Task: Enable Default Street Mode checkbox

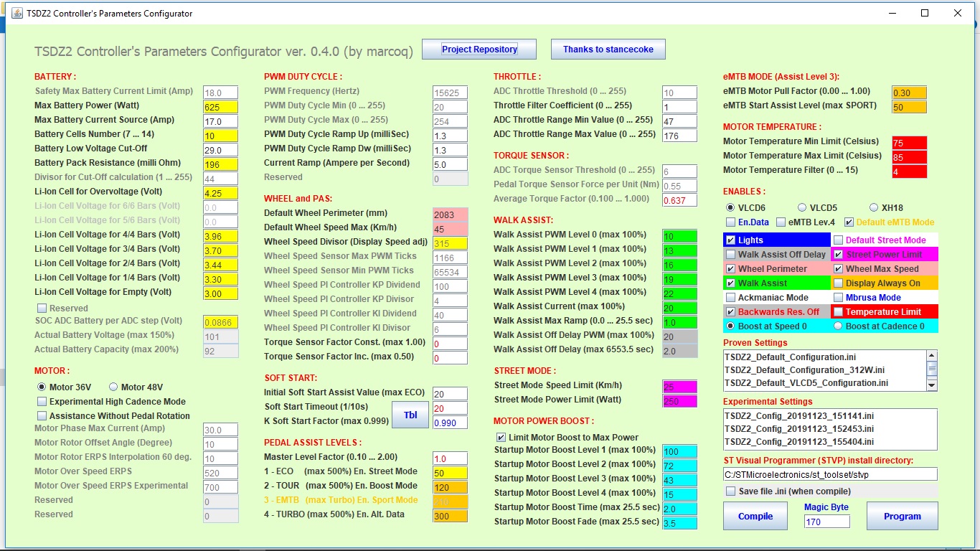Action: point(838,240)
